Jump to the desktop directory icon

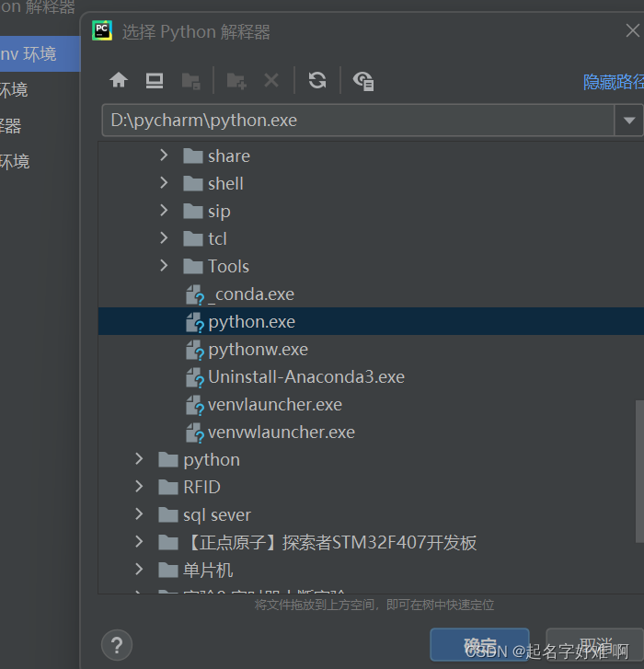pos(155,80)
